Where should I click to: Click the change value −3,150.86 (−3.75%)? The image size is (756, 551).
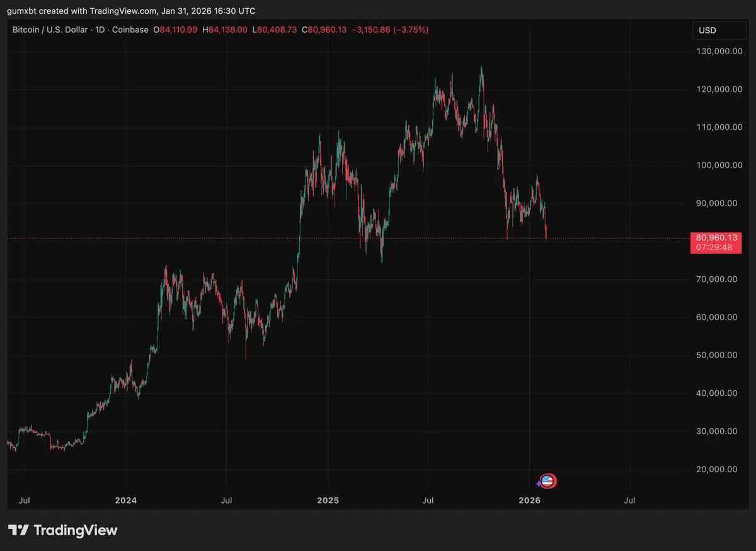pos(390,30)
